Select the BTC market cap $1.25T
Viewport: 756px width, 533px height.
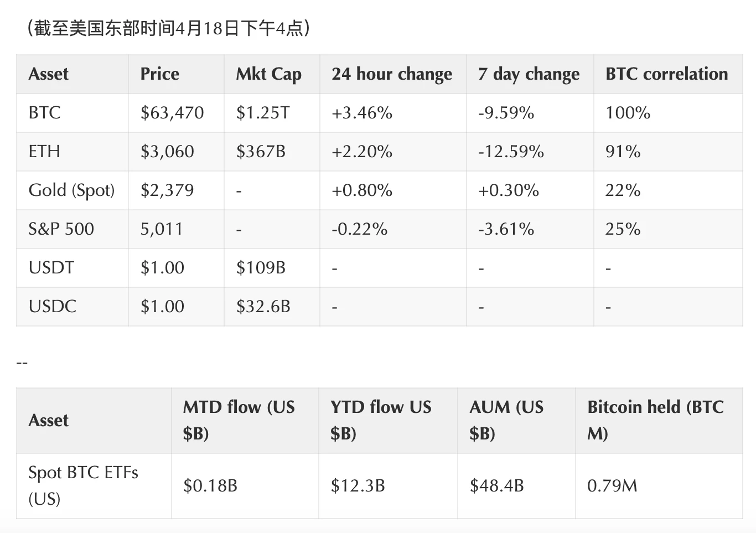pos(263,113)
